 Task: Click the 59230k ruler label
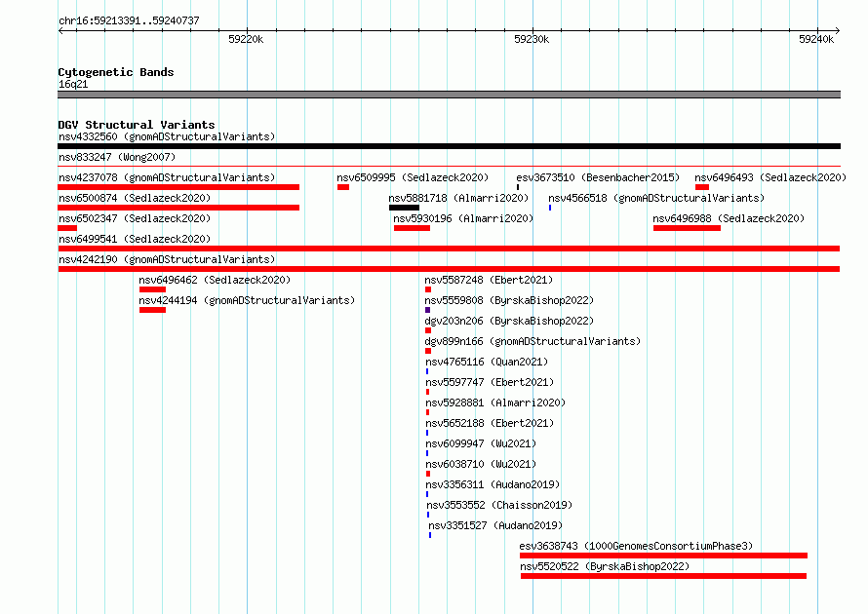click(x=532, y=39)
